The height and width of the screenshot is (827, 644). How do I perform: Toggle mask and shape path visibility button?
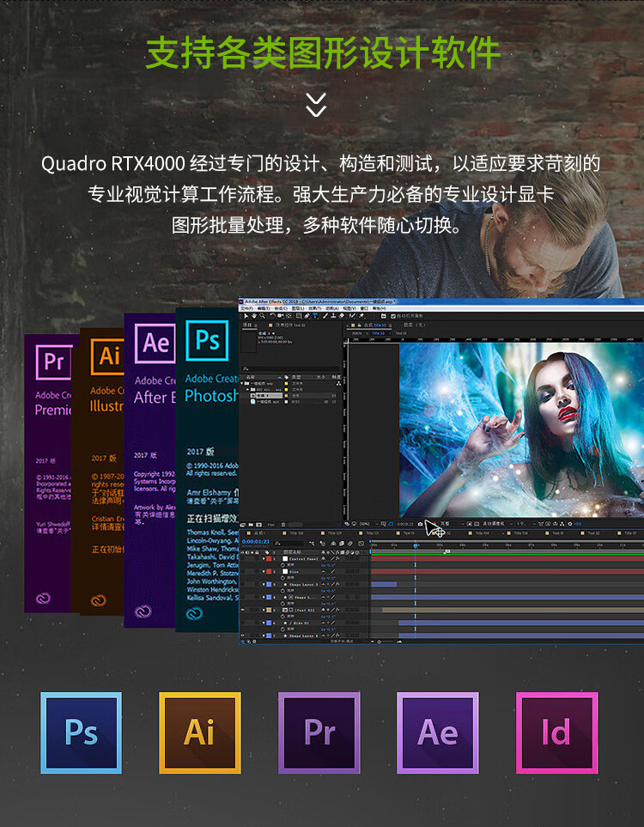(391, 524)
